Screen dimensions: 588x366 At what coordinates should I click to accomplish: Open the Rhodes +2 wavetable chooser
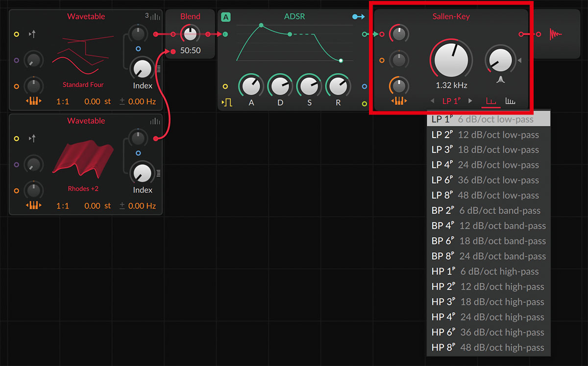click(83, 189)
